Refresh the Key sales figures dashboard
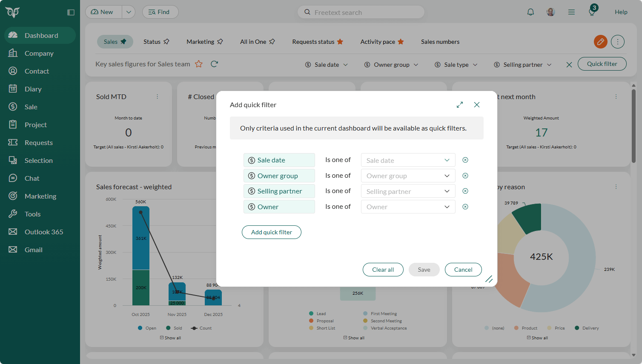Viewport: 642px width, 364px height. [214, 63]
